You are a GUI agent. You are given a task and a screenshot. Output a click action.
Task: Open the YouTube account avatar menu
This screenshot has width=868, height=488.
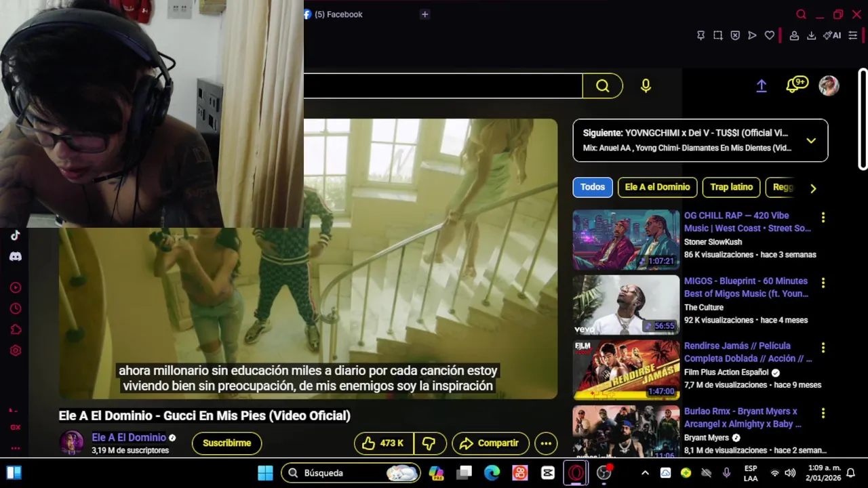coord(829,85)
